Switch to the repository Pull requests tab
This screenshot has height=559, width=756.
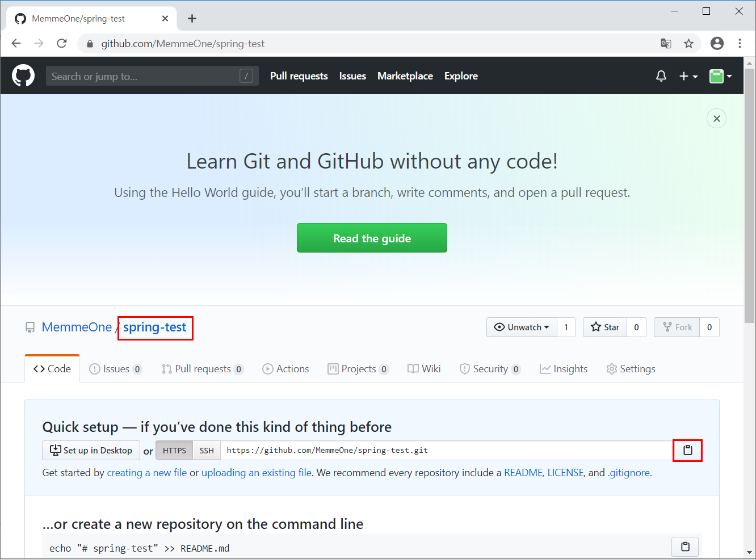[203, 369]
